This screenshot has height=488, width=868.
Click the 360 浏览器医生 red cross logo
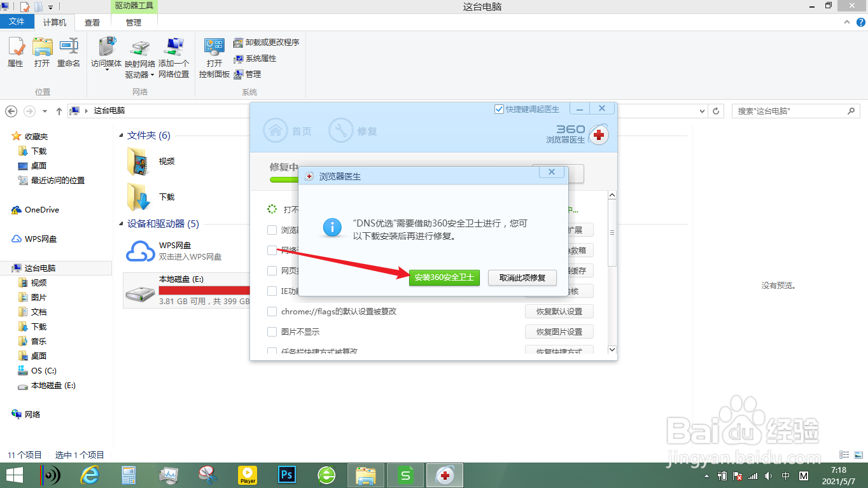[x=598, y=135]
